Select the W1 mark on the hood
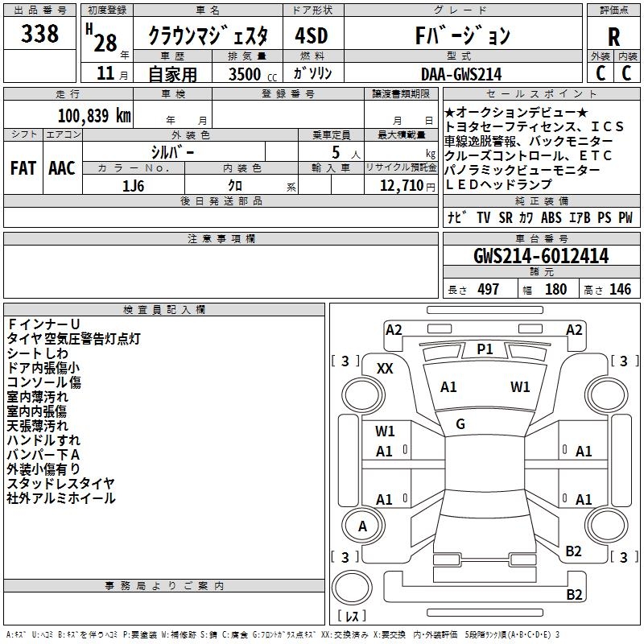This screenshot has width=644, height=644. 520,387
